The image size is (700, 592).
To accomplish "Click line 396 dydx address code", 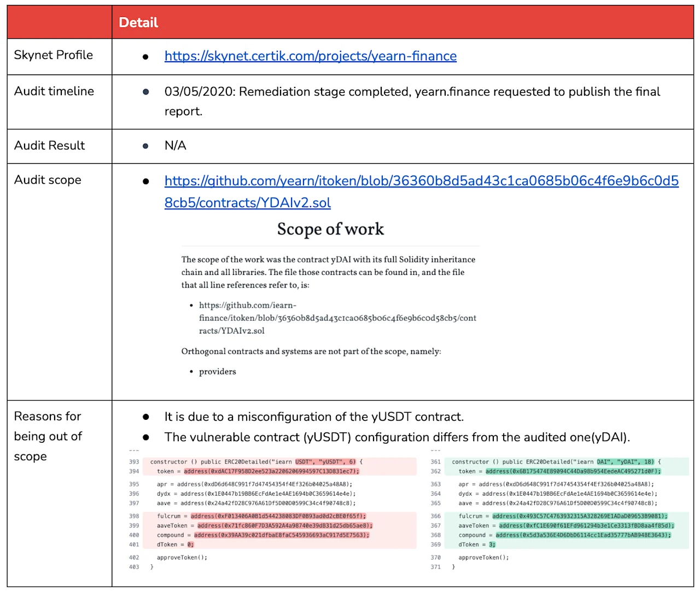I will pyautogui.click(x=256, y=494).
